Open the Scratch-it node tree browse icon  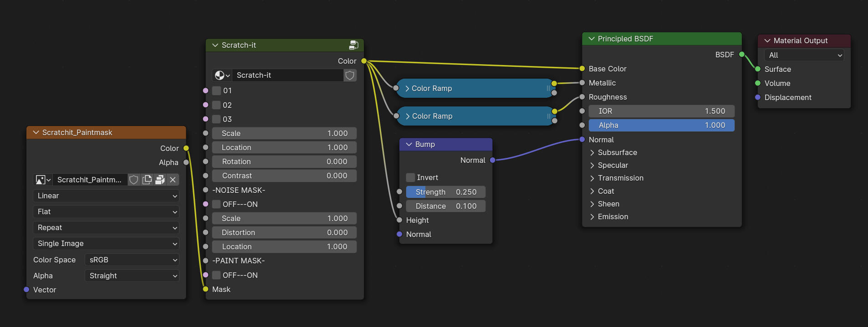click(222, 75)
